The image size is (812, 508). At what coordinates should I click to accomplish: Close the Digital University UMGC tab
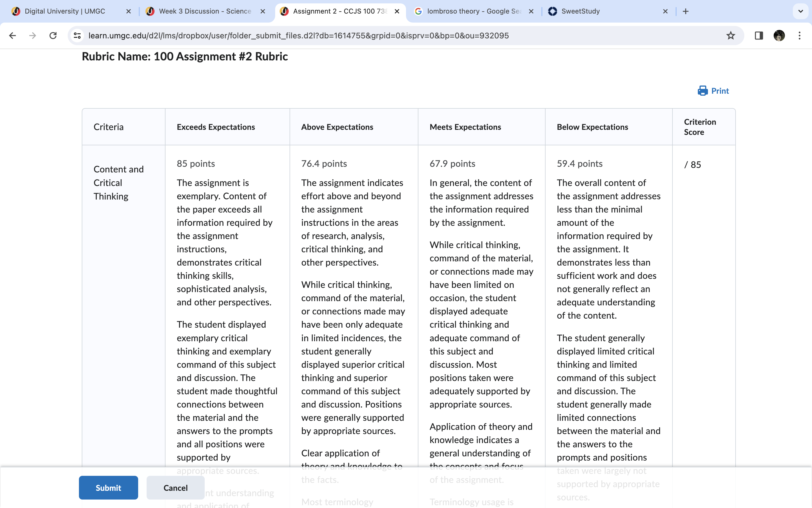129,11
